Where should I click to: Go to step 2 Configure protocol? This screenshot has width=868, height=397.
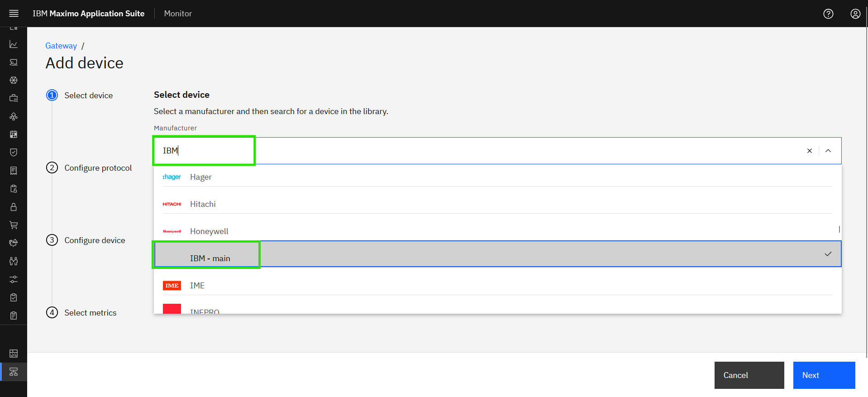coord(89,168)
